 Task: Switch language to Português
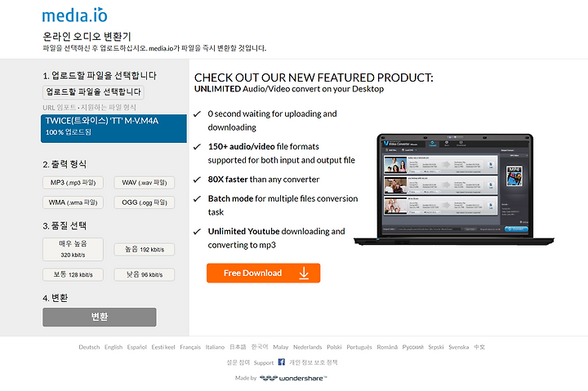359,347
